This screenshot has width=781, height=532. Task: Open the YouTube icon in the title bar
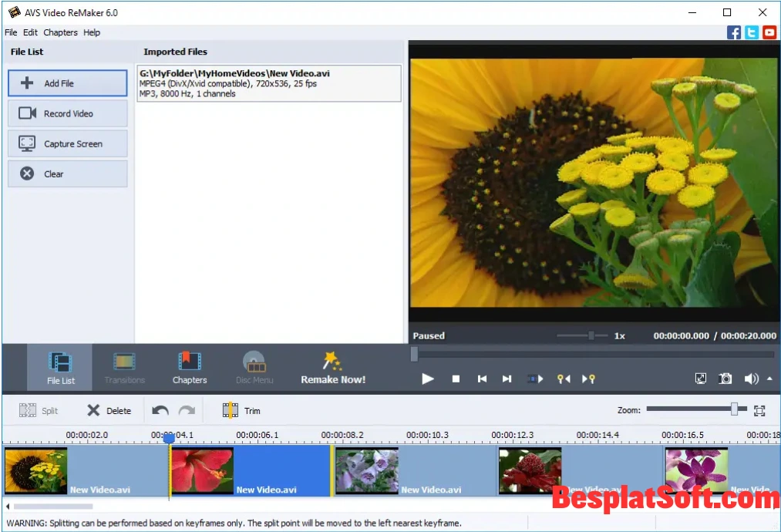tap(769, 32)
